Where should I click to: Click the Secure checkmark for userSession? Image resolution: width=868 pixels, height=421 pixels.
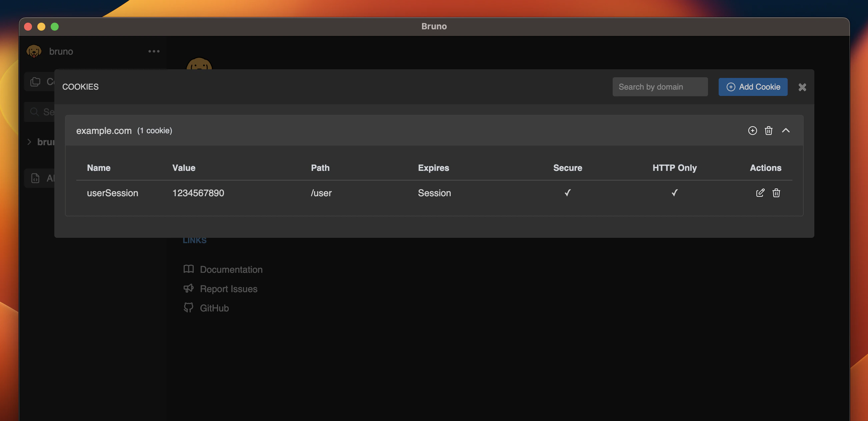point(567,193)
